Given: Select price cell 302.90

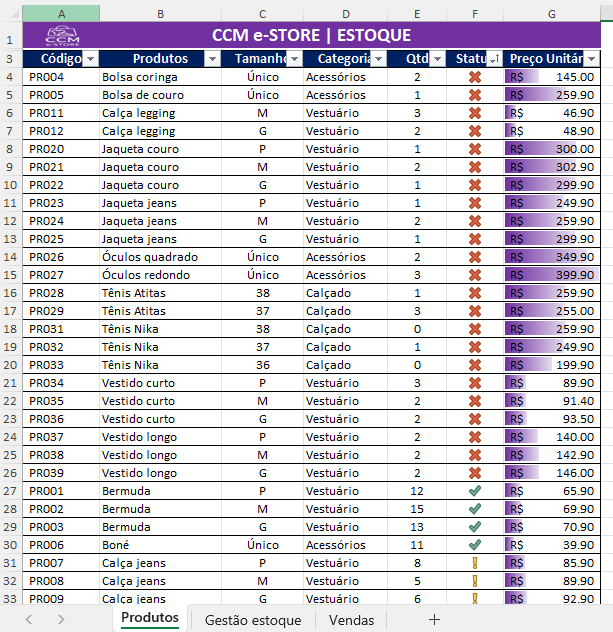Looking at the screenshot, I should click(552, 167).
